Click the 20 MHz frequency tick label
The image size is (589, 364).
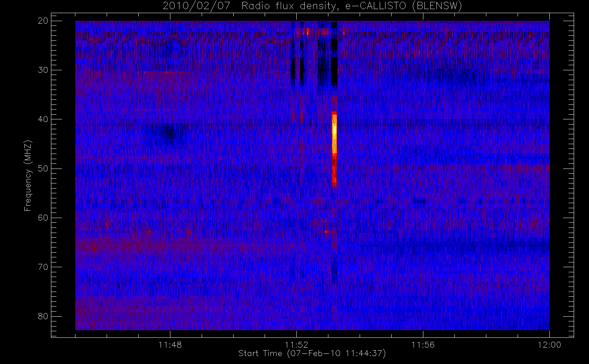click(43, 21)
